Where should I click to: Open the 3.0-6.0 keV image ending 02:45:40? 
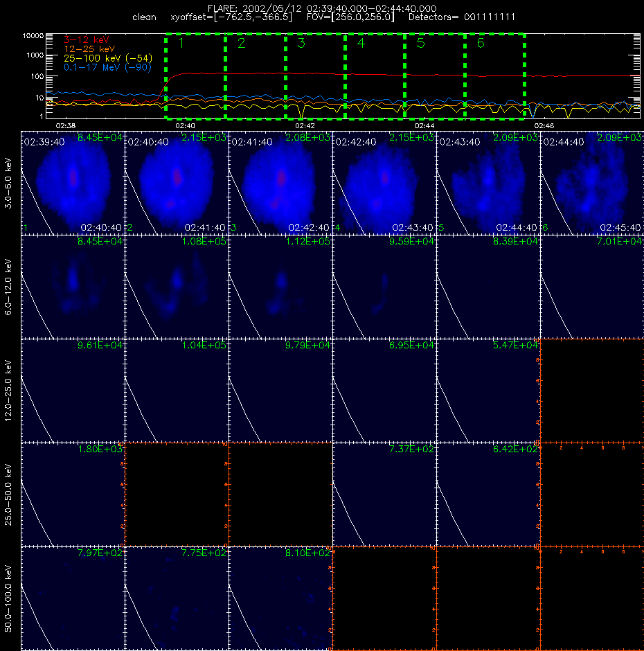(592, 183)
